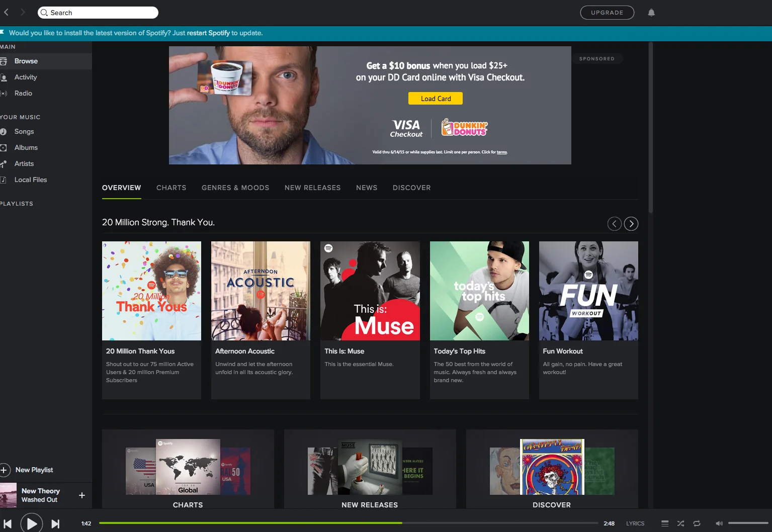Add Washed Out track using plus icon
Screen dimensions: 772x532
click(82, 495)
